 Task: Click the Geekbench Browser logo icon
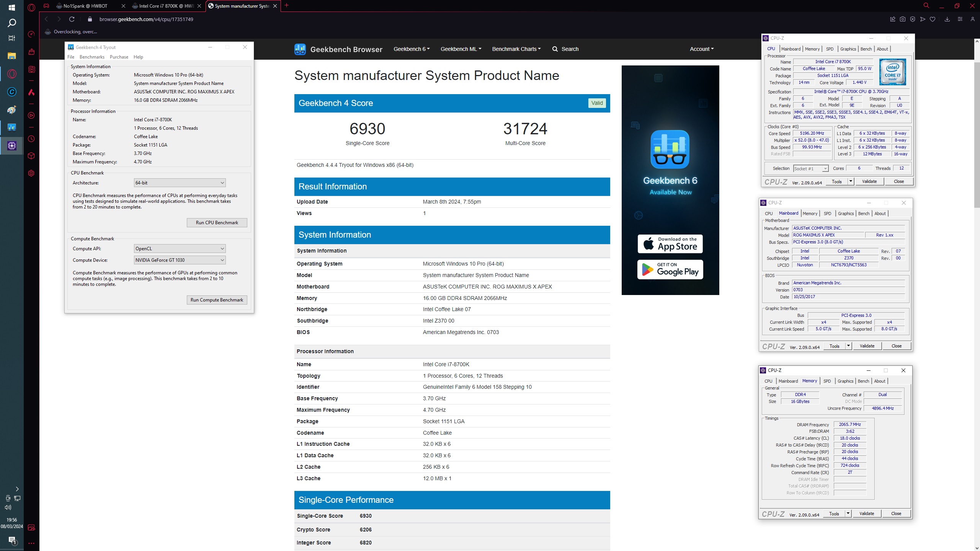point(300,49)
